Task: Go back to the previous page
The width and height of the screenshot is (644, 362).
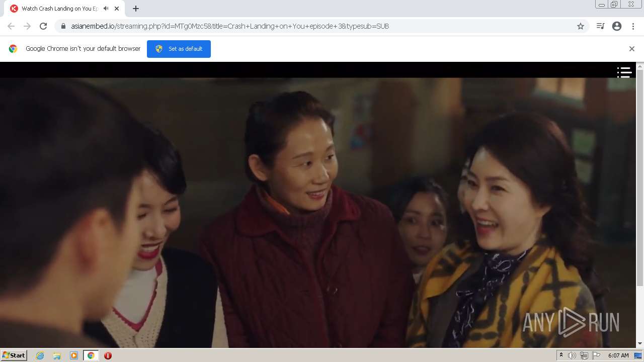Action: pyautogui.click(x=11, y=26)
